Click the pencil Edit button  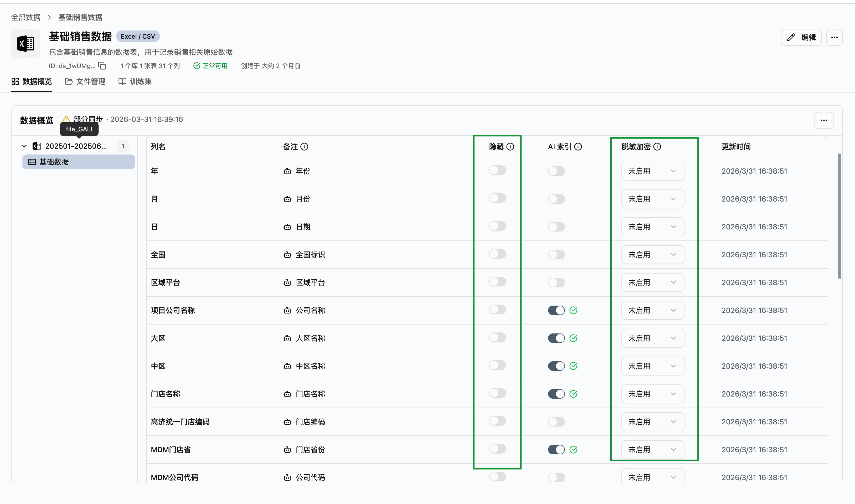pos(801,37)
